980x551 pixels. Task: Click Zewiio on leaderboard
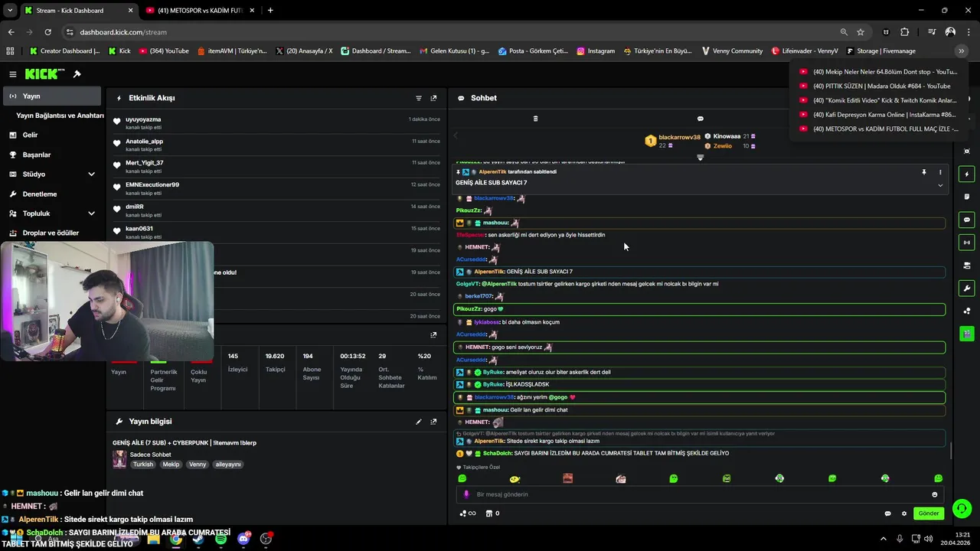point(722,145)
